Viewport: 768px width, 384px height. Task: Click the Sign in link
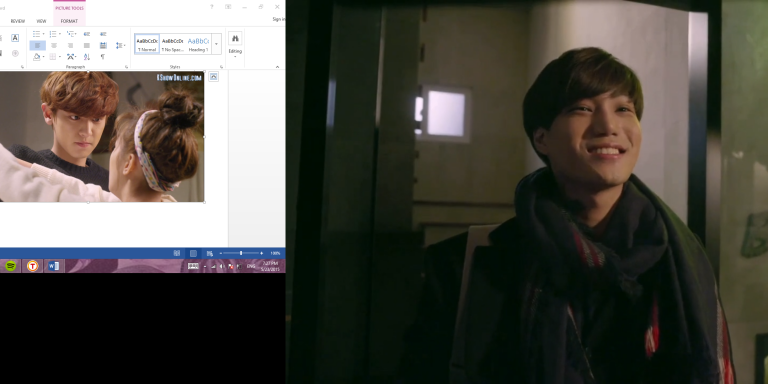[278, 19]
